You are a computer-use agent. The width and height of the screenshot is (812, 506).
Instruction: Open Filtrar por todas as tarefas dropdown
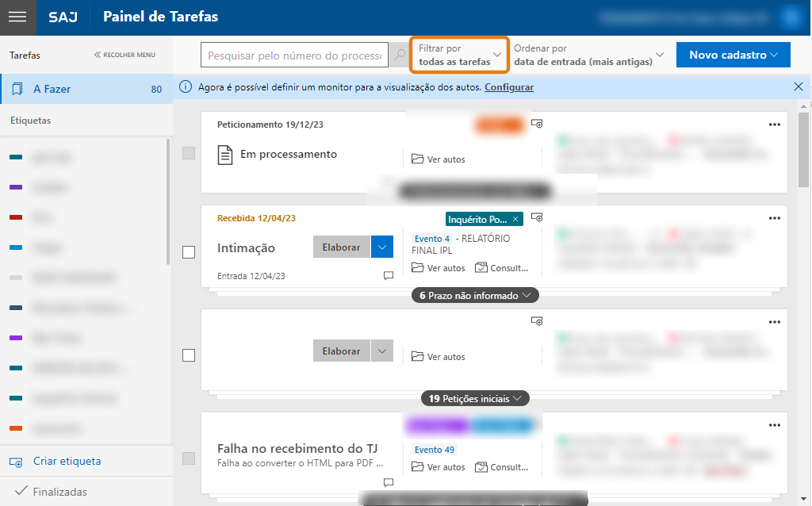460,55
